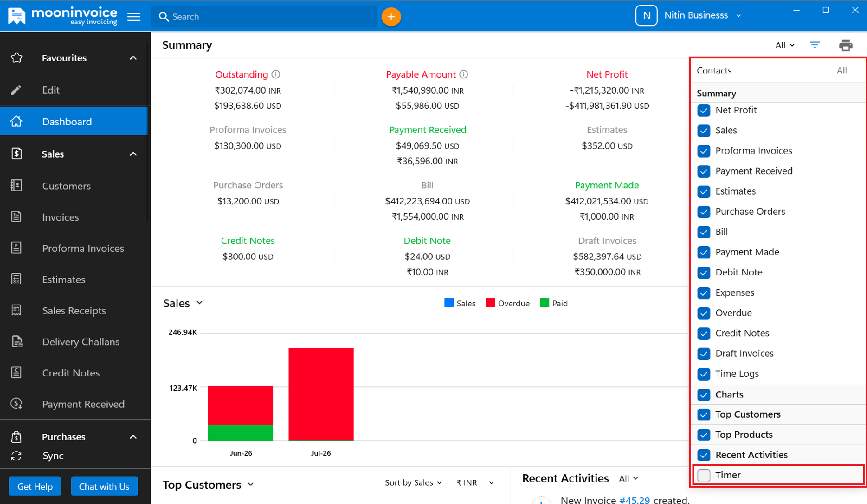Click the print icon in Summary header
Viewport: 867px width, 504px height.
click(846, 45)
